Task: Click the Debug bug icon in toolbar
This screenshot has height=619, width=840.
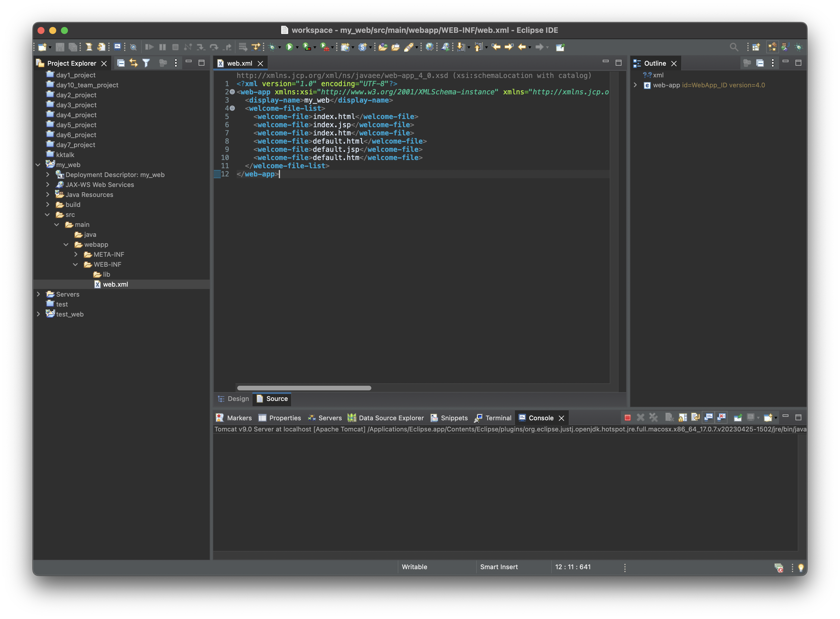Action: pos(272,47)
